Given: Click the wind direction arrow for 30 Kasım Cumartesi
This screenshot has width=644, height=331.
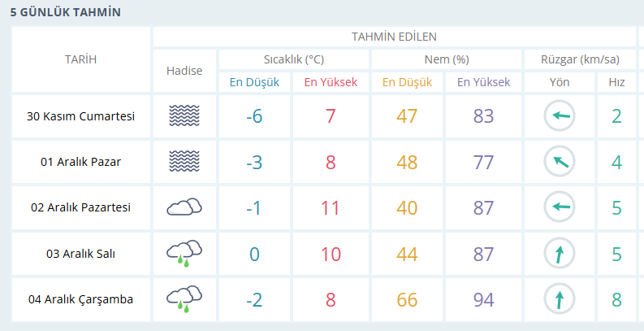Looking at the screenshot, I should click(560, 116).
